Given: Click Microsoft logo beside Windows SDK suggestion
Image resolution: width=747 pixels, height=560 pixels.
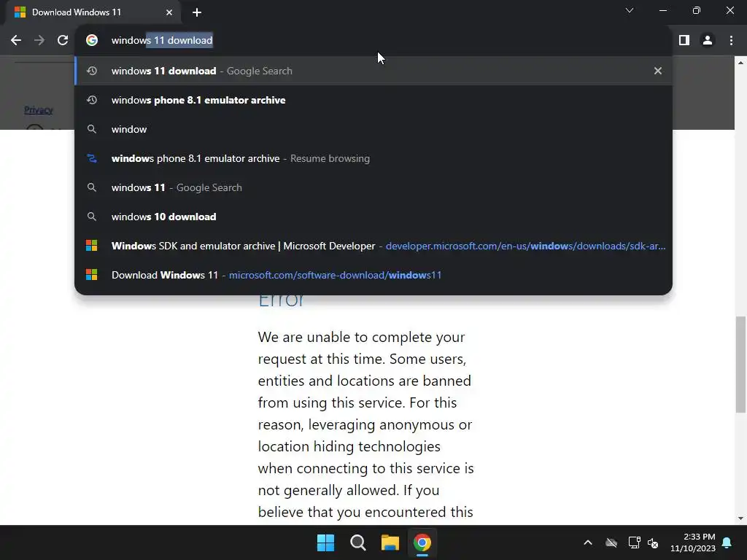Looking at the screenshot, I should [x=92, y=246].
